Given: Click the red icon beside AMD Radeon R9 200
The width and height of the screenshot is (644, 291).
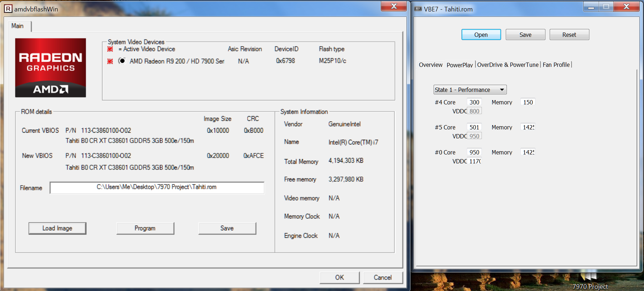Looking at the screenshot, I should click(x=110, y=61).
